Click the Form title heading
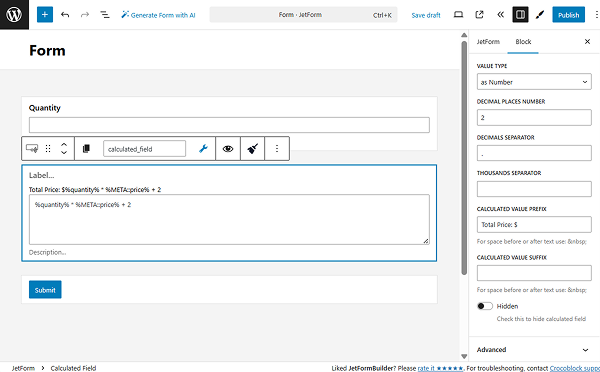 (x=47, y=51)
